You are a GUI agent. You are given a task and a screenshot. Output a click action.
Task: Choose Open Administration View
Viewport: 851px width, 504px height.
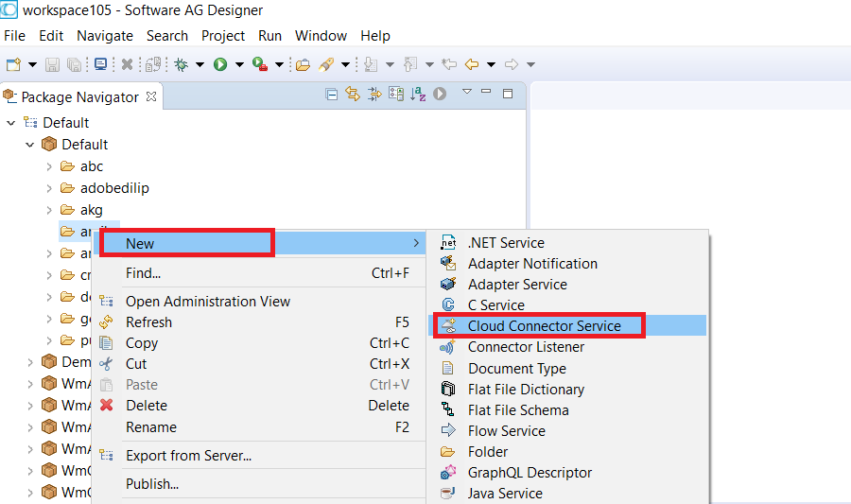pyautogui.click(x=259, y=301)
